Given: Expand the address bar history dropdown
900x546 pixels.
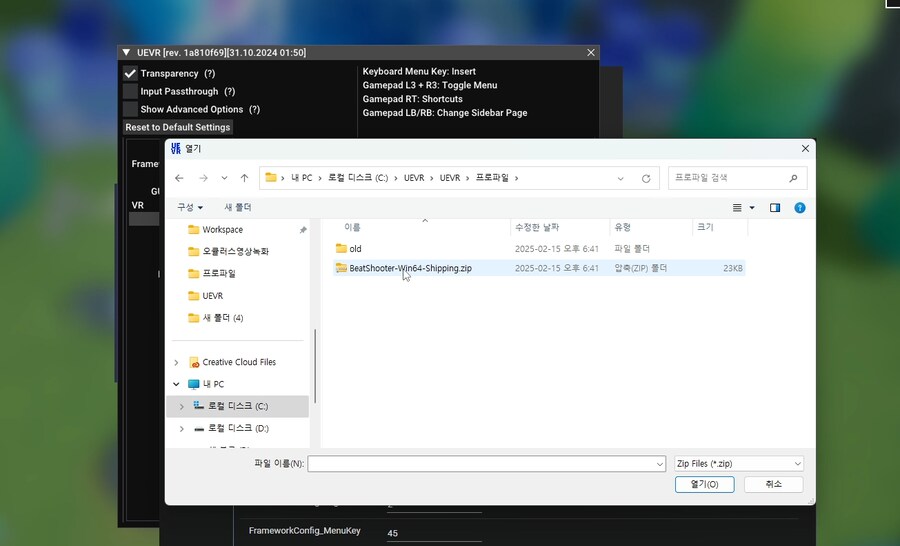Looking at the screenshot, I should point(620,179).
